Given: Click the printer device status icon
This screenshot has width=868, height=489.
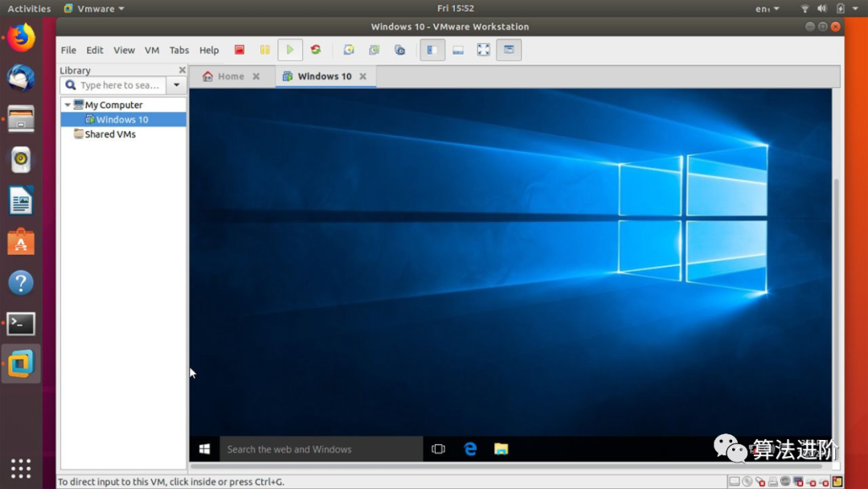Looking at the screenshot, I should tap(773, 482).
